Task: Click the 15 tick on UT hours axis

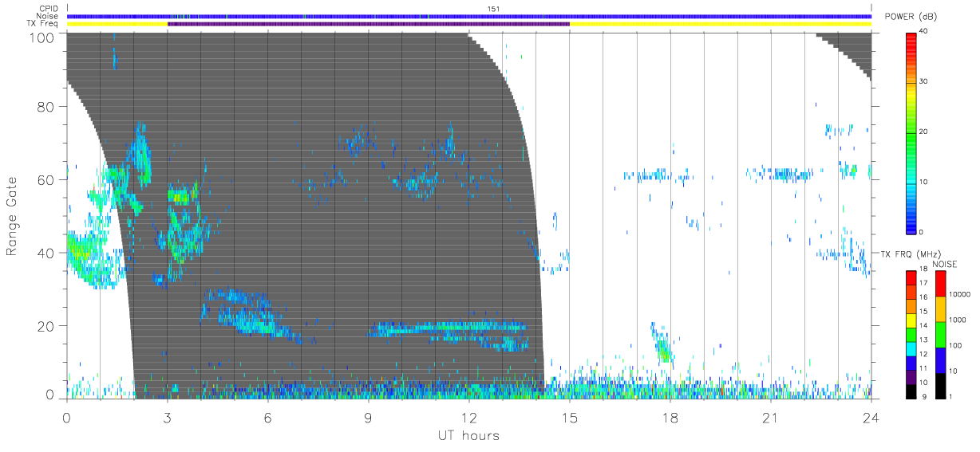Action: click(x=570, y=418)
